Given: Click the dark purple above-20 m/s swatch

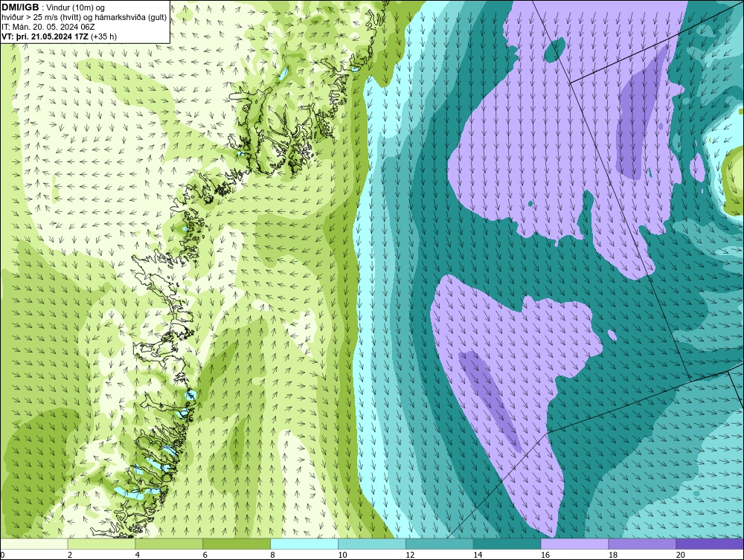Looking at the screenshot, I should pyautogui.click(x=710, y=544).
